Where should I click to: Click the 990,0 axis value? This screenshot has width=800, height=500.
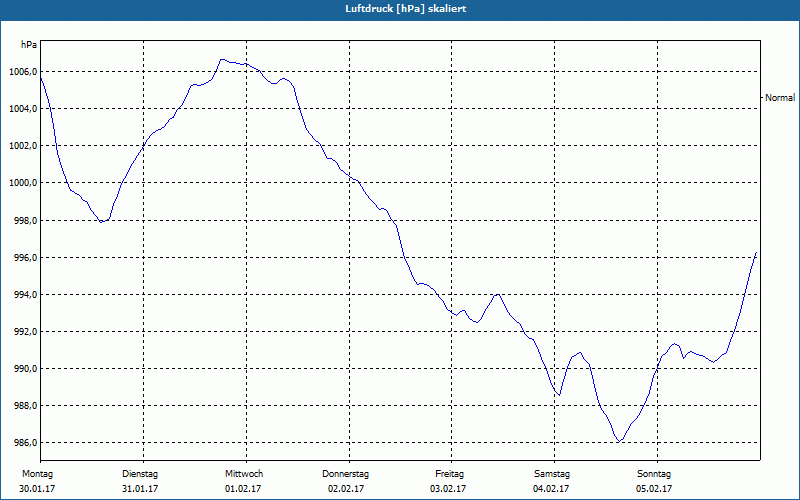(x=26, y=369)
